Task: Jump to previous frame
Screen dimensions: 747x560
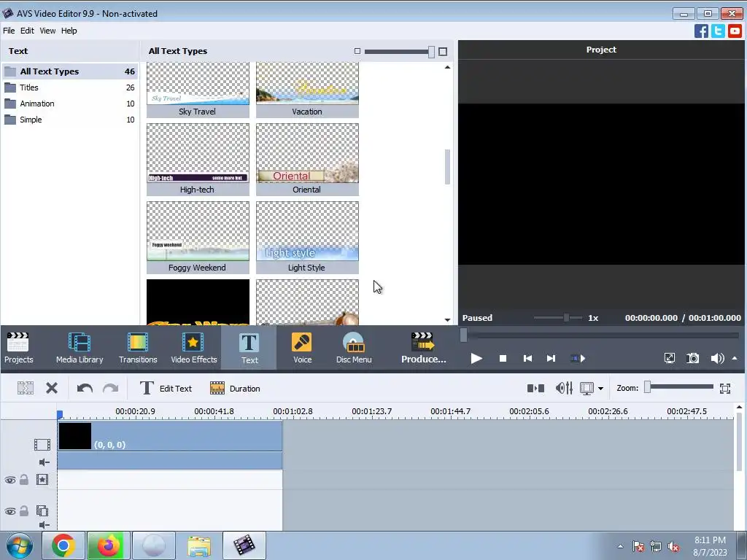Action: click(527, 359)
